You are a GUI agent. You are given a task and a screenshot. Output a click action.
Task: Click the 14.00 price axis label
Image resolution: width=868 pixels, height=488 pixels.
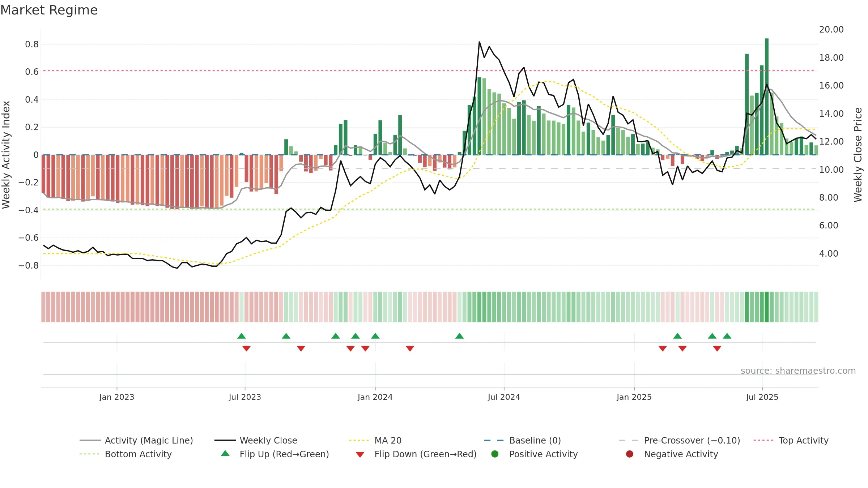point(831,114)
